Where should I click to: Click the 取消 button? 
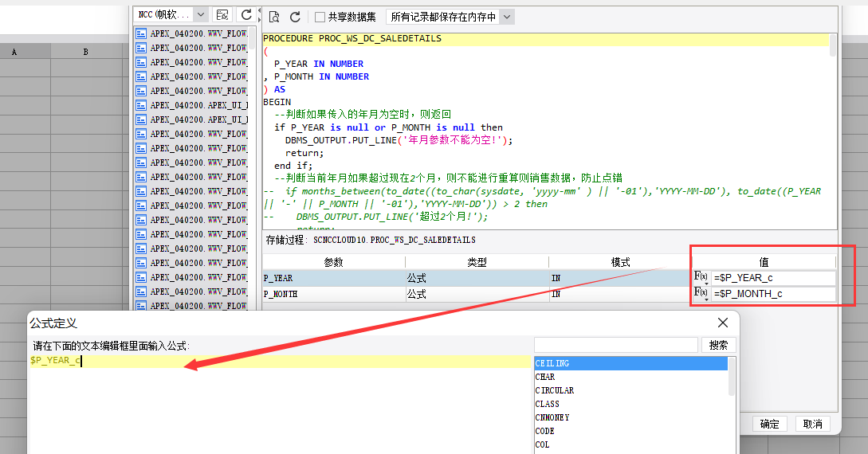(813, 424)
